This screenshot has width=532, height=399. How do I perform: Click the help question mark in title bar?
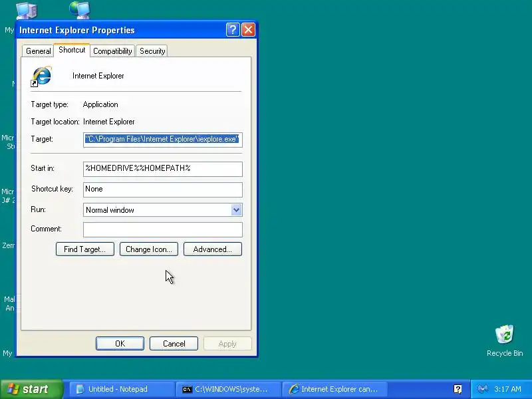(x=233, y=30)
